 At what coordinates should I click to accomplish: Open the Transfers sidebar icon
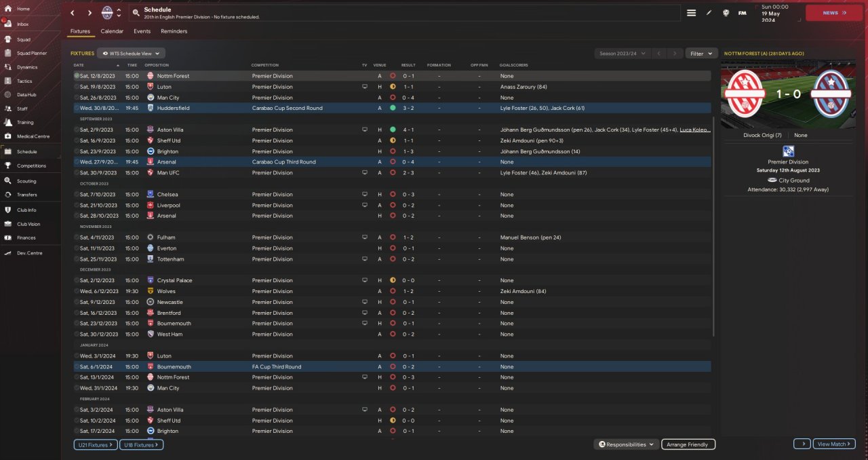pos(7,195)
